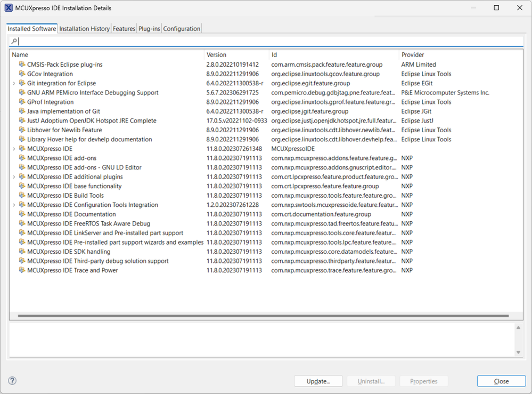Click the MCUXpresso IDE Documentation icon
This screenshot has height=394, width=532.
22,214
